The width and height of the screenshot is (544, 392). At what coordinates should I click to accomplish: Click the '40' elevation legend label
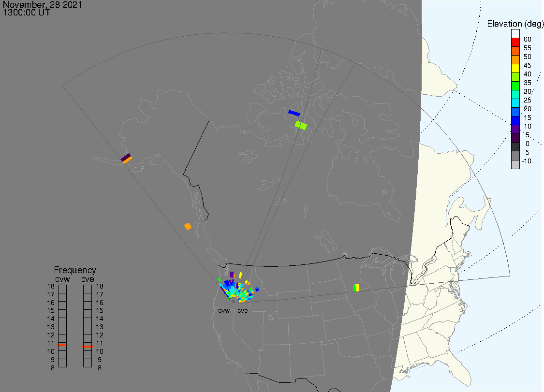click(528, 74)
